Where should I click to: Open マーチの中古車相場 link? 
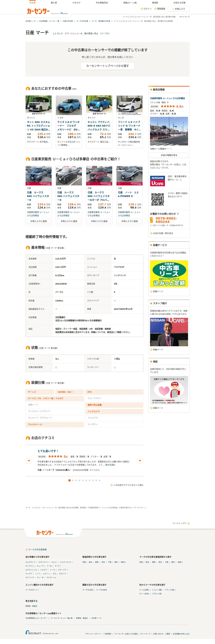36,550
